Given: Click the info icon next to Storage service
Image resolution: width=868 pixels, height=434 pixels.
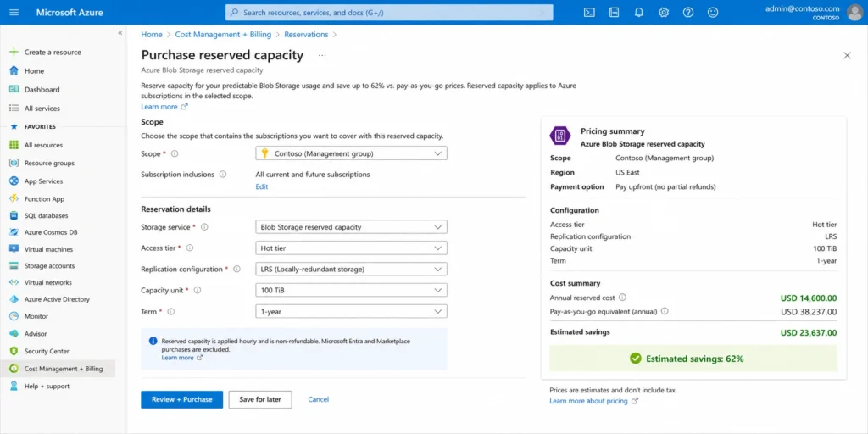Looking at the screenshot, I should [x=204, y=227].
